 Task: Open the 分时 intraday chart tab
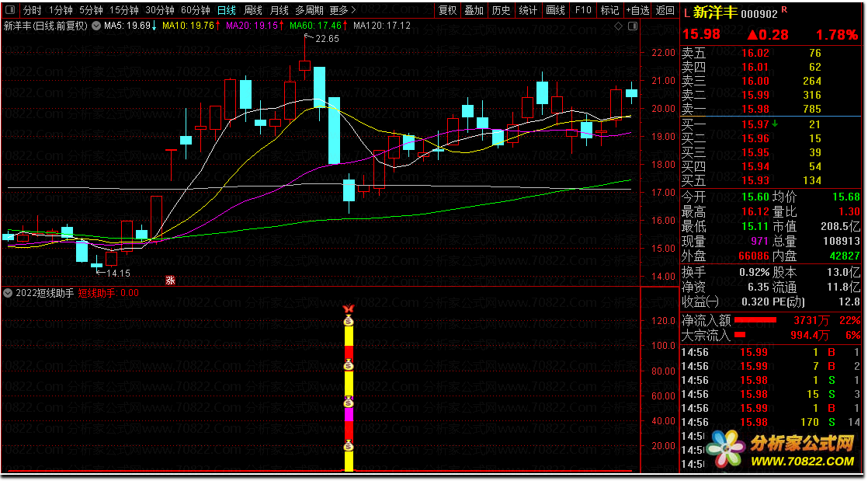tap(32, 10)
